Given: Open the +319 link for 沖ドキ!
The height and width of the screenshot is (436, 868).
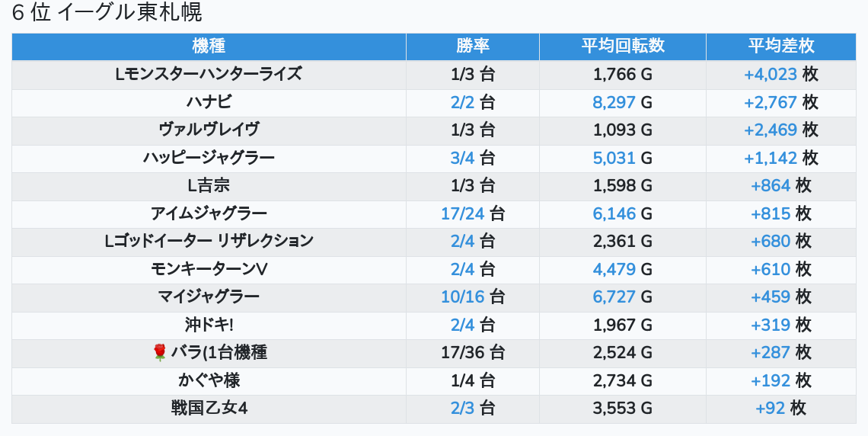Looking at the screenshot, I should coord(770,325).
